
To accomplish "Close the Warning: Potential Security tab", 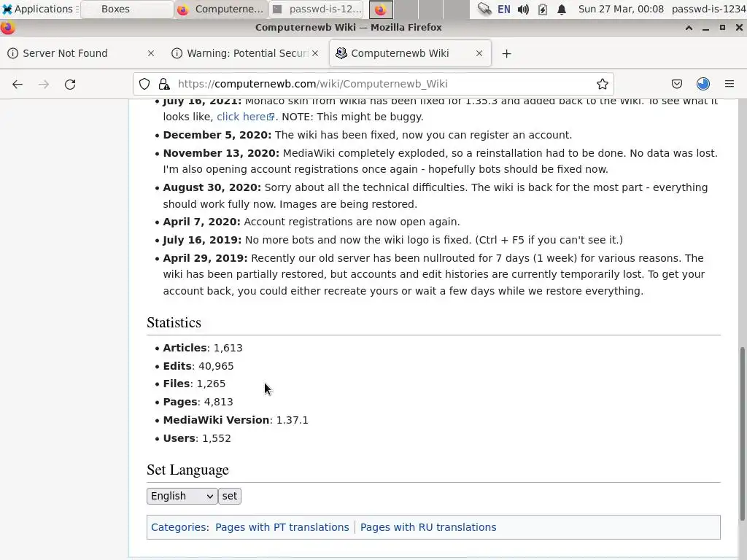I will [x=315, y=53].
